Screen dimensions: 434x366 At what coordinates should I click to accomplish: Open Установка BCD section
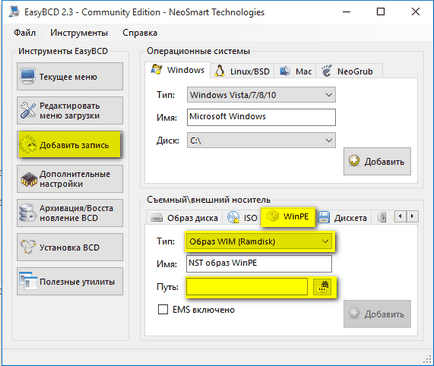[x=70, y=247]
